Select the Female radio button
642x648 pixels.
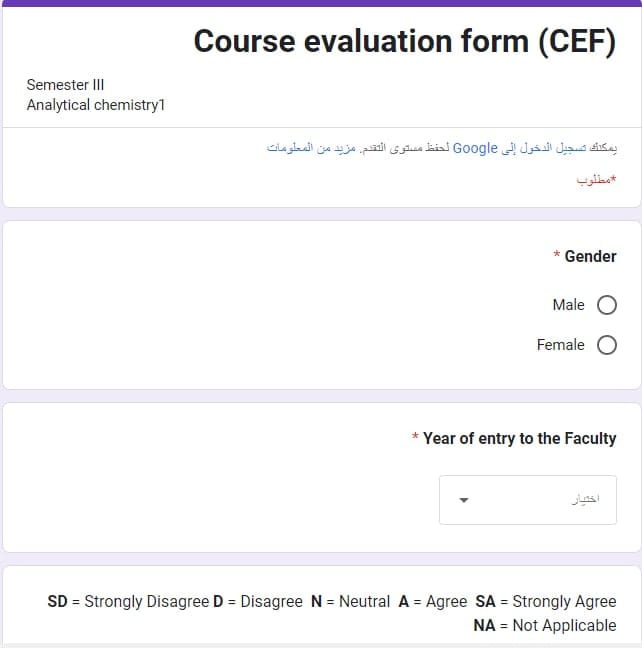pyautogui.click(x=606, y=345)
